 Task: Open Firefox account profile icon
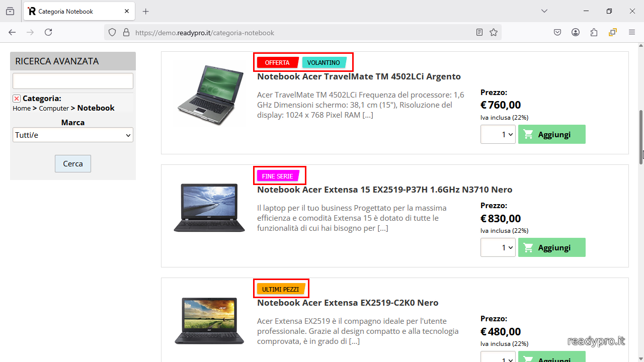pyautogui.click(x=576, y=32)
